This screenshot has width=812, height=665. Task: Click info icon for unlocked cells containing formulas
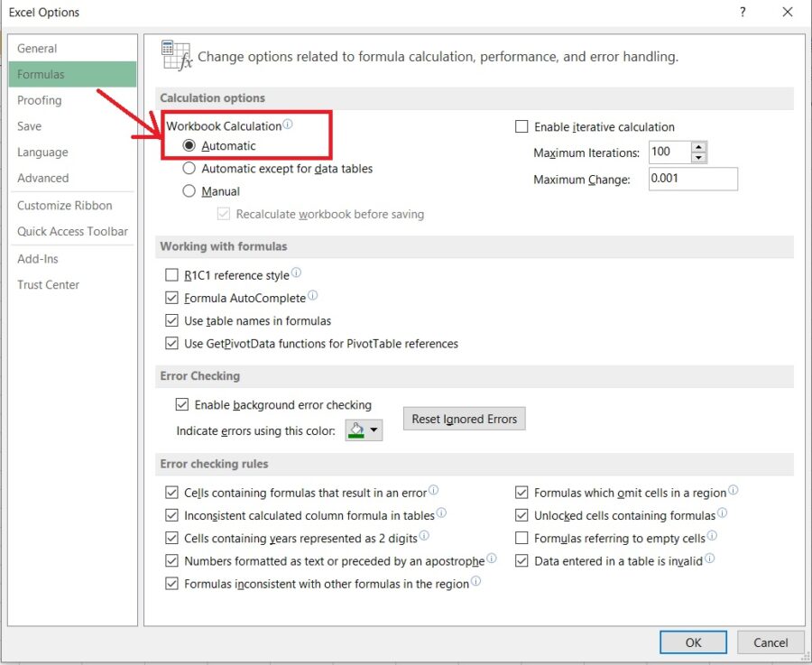click(722, 513)
